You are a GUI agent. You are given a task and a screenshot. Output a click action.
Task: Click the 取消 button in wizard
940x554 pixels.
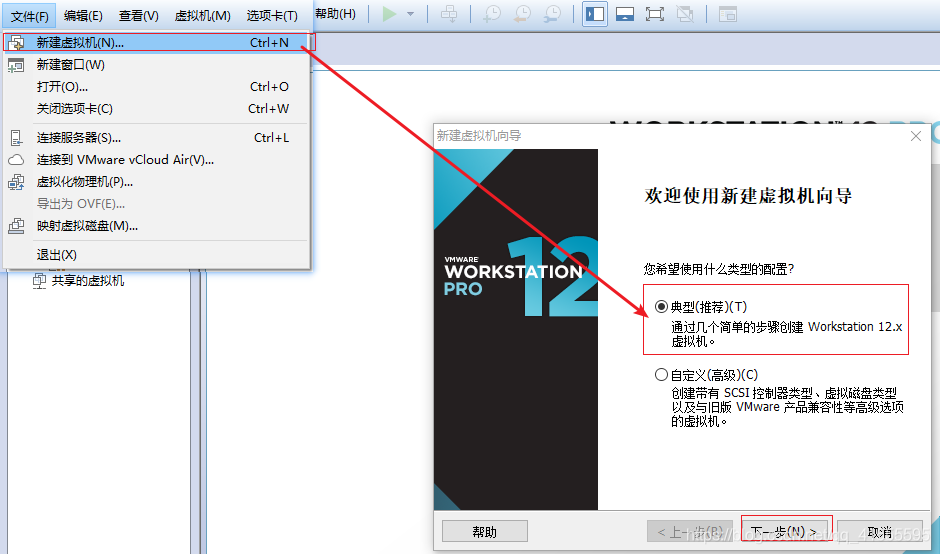(x=879, y=532)
